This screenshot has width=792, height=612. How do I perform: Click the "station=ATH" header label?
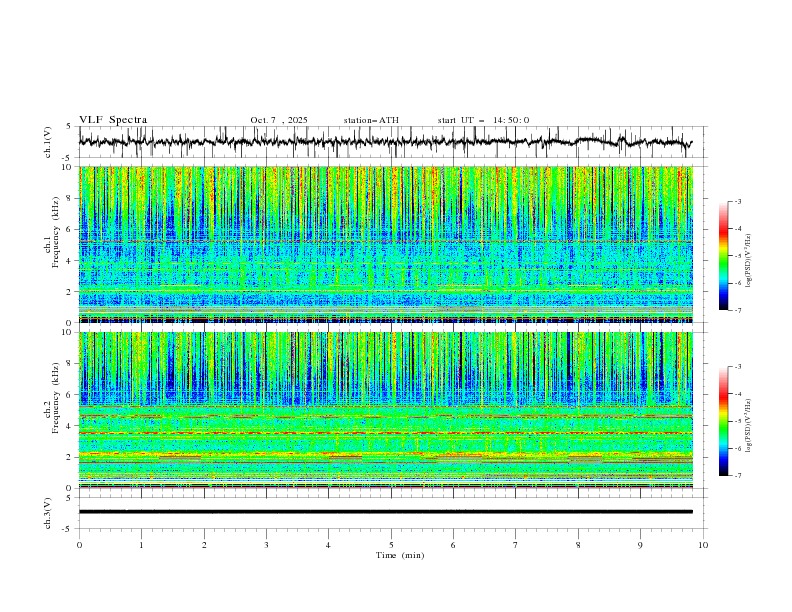tap(371, 120)
